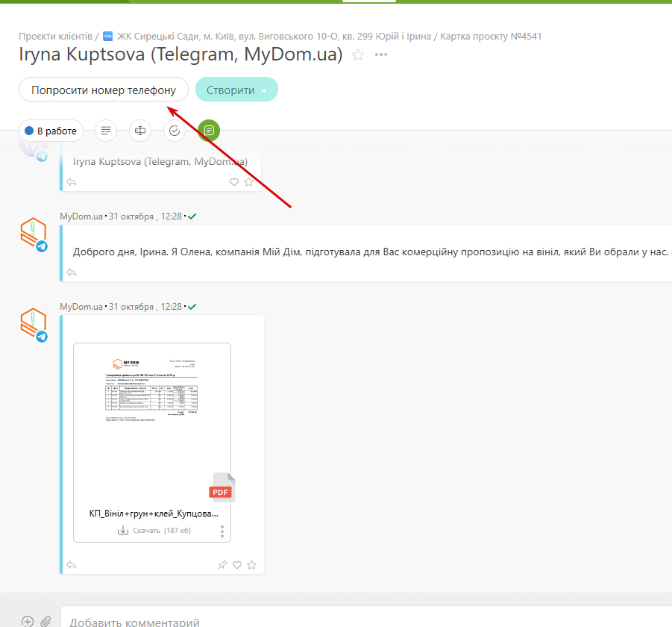Reply to the 'Доброго дня, Ірина' message

72,272
